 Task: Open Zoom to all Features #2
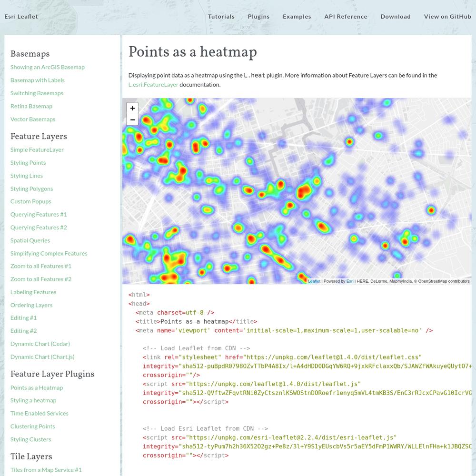pos(40,279)
